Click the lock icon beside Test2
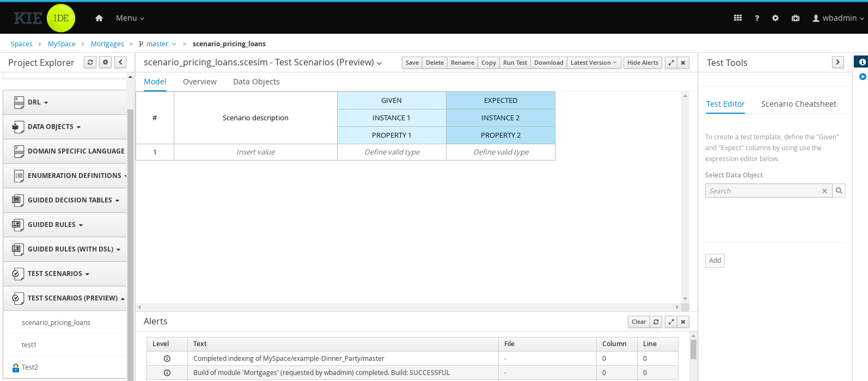This screenshot has height=381, width=868. pos(16,367)
